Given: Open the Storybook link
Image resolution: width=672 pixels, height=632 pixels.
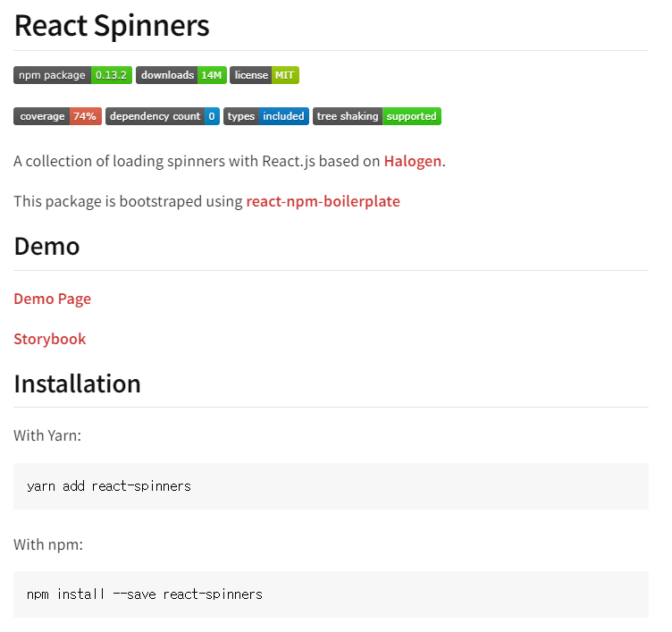Looking at the screenshot, I should 50,339.
